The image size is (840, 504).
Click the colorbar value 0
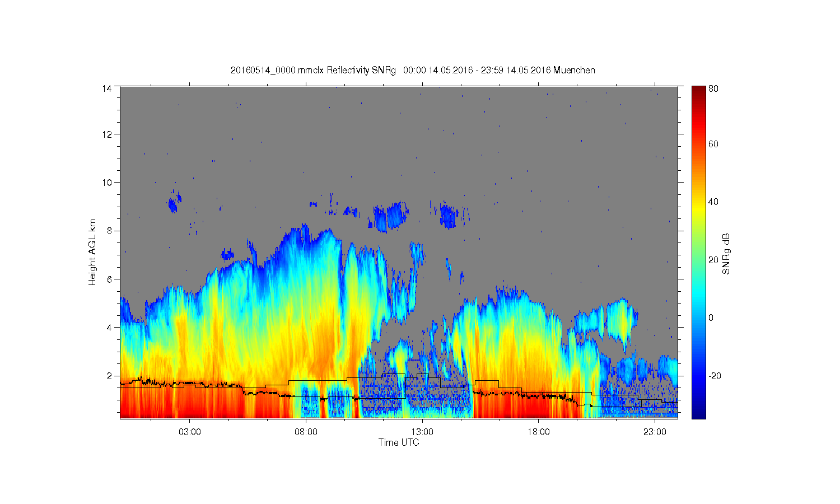[711, 318]
